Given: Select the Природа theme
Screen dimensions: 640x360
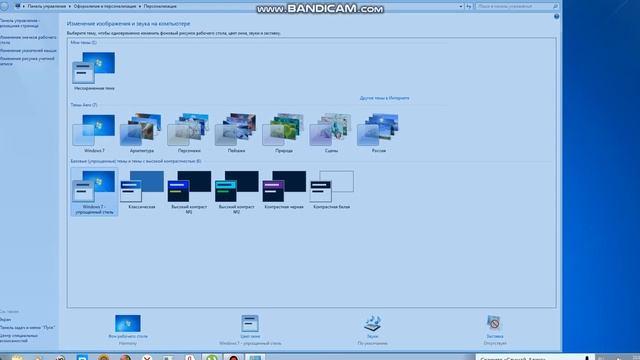Looking at the screenshot, I should 284,133.
